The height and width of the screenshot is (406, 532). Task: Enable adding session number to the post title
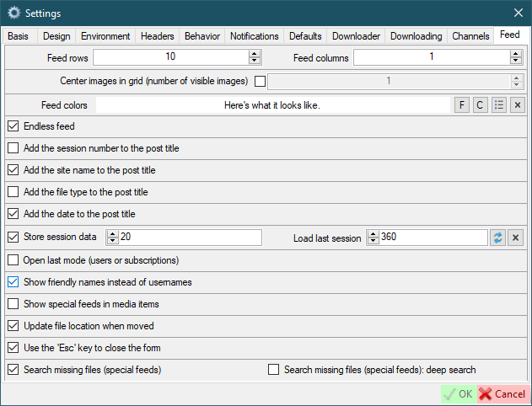13,148
